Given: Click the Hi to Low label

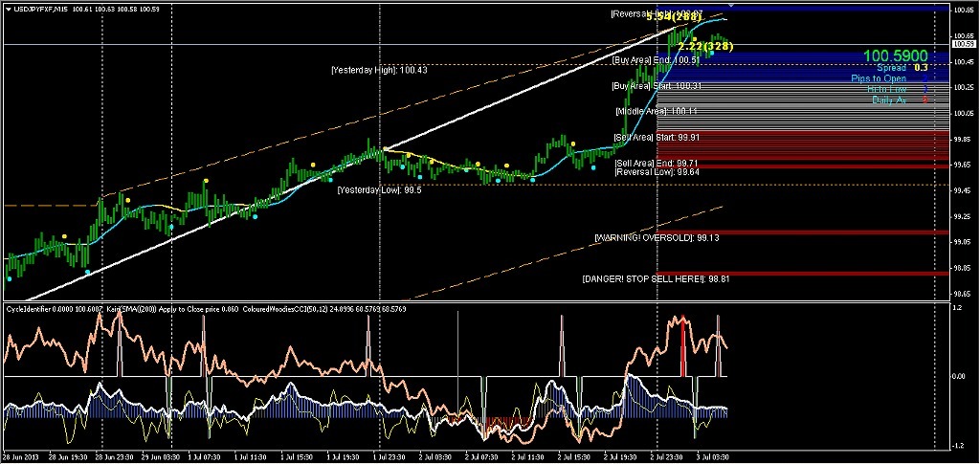Looking at the screenshot, I should tap(887, 89).
